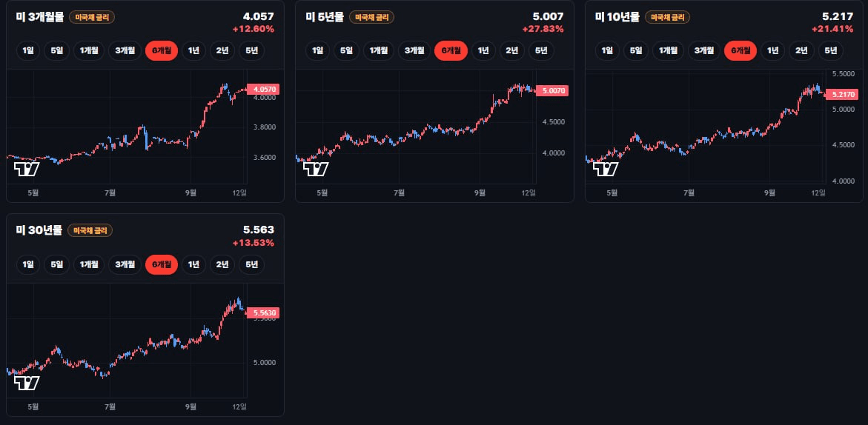Click the 5.2170 price label on chart
Viewport: 868px width, 425px height.
841,94
